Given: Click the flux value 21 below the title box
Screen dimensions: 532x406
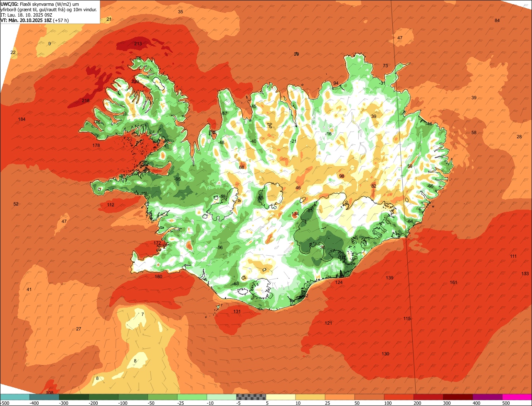Looking at the screenshot, I should 109,19.
